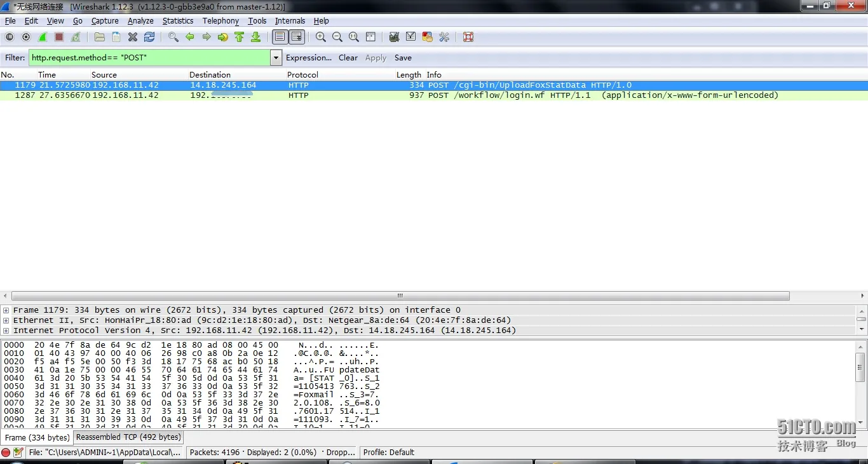This screenshot has width=868, height=464.
Task: Switch to Frame (334 bytes) tab
Action: pos(37,438)
